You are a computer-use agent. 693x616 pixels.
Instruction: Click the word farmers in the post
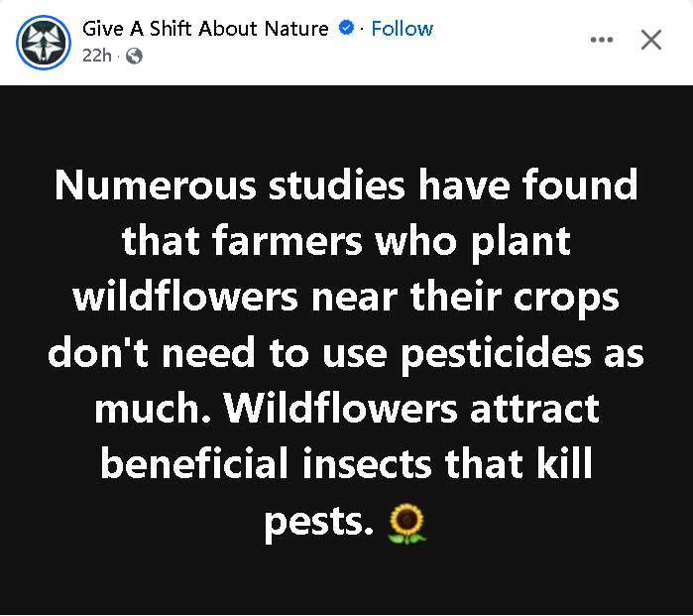click(288, 241)
